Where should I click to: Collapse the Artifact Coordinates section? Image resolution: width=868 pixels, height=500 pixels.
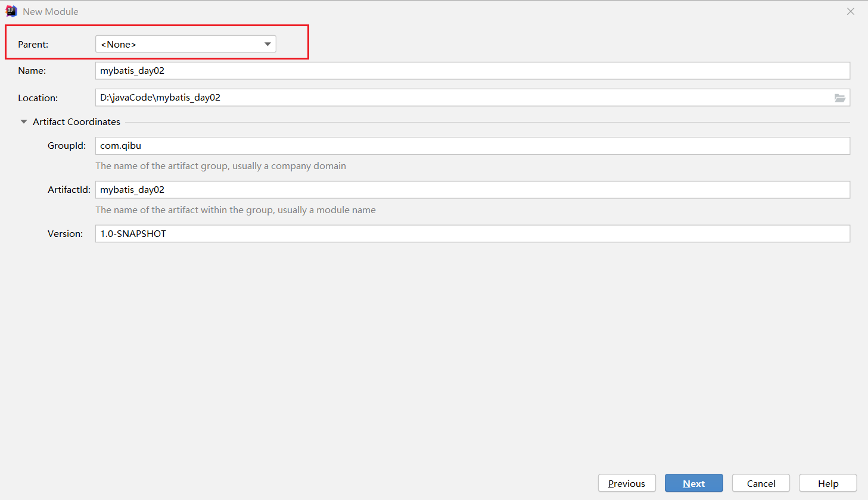tap(24, 122)
